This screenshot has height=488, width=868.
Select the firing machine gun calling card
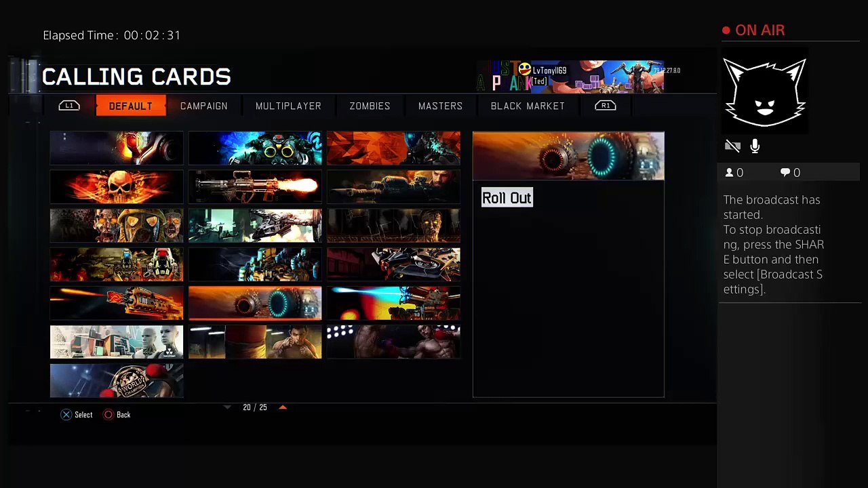tap(255, 187)
